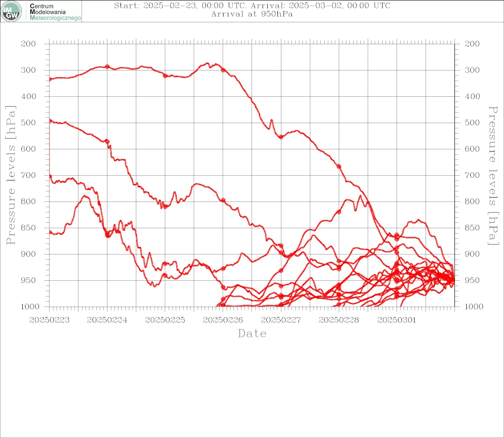Click the trajectory marker near 795 hPa on 20250226
The height and width of the screenshot is (438, 504).
click(x=223, y=200)
